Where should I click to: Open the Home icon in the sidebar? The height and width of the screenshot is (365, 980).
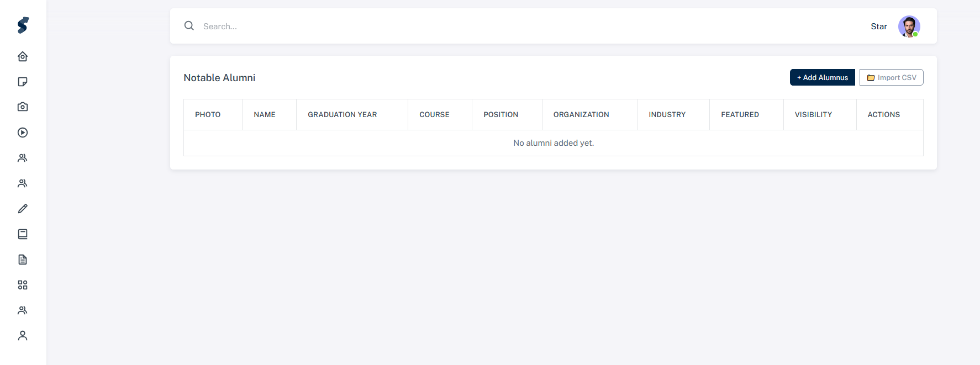23,56
